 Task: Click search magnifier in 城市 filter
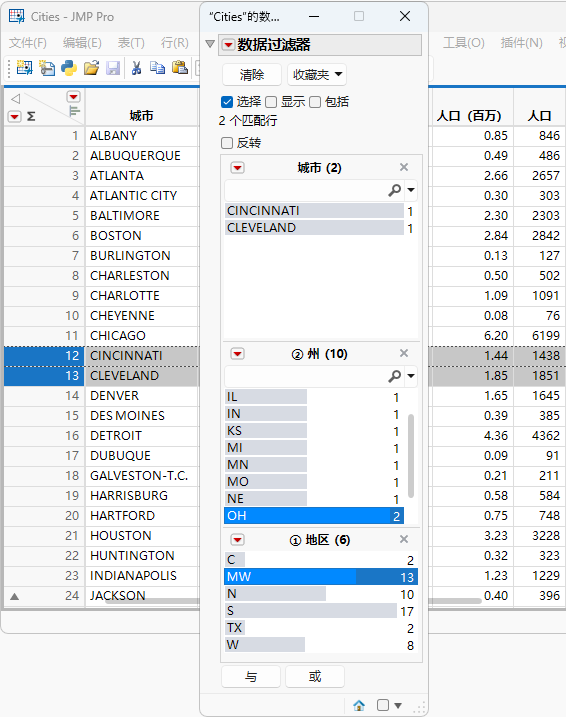(x=395, y=190)
